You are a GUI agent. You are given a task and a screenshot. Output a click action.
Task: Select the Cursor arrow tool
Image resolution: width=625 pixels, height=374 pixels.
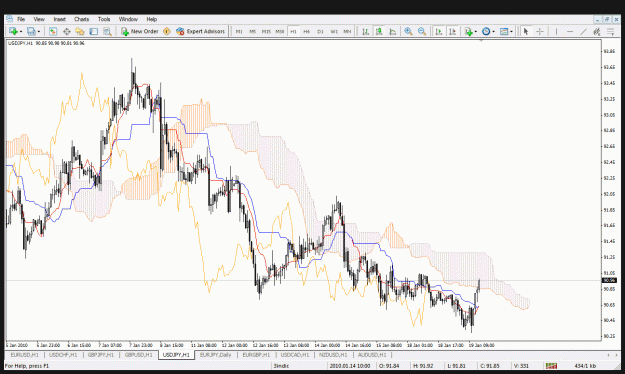(526, 31)
